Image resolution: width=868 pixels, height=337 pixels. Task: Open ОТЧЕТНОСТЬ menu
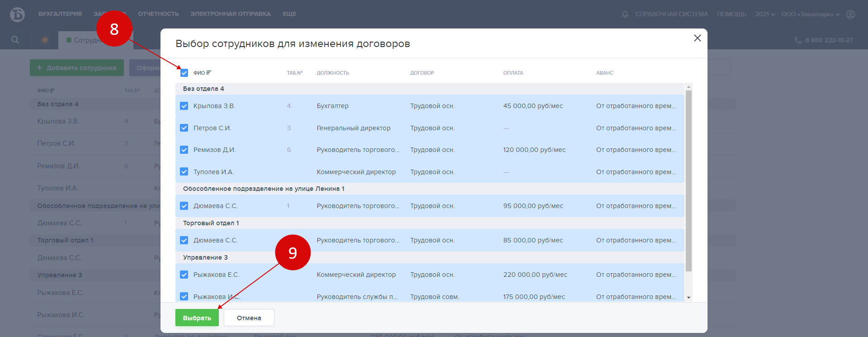pyautogui.click(x=158, y=14)
